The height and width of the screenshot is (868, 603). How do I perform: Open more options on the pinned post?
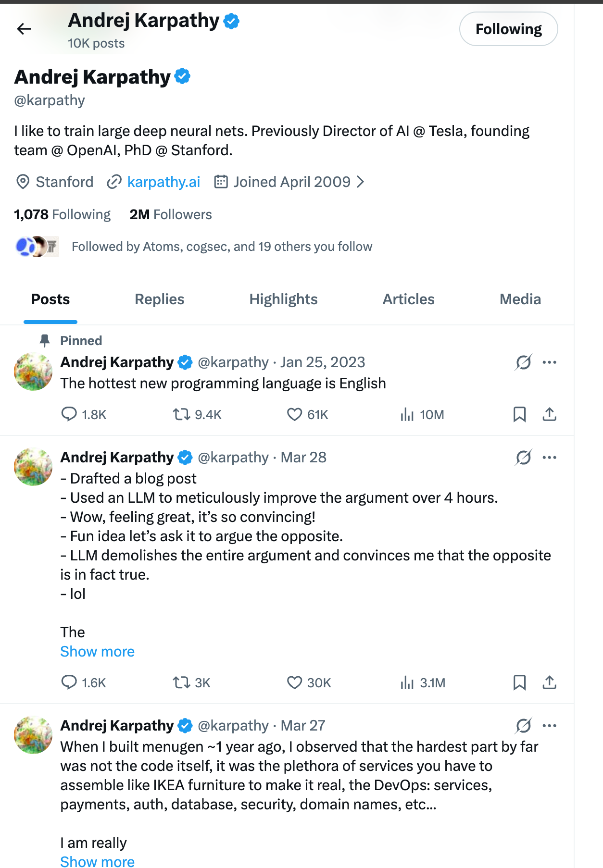549,362
